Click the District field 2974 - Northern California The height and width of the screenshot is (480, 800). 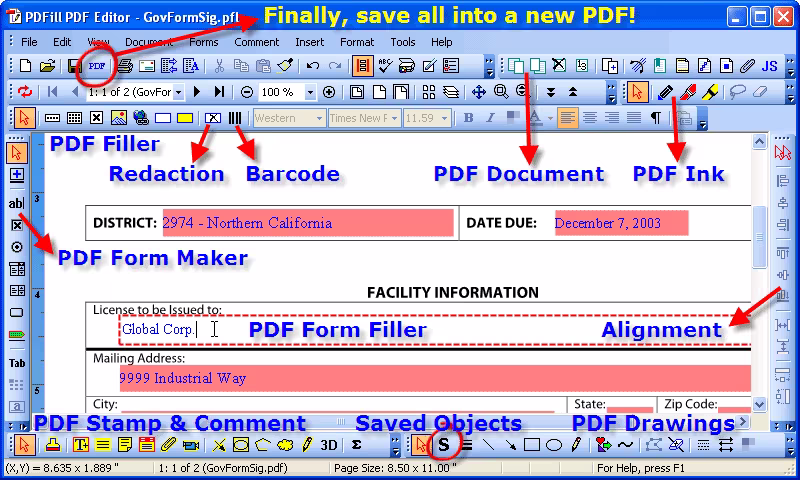(x=308, y=222)
